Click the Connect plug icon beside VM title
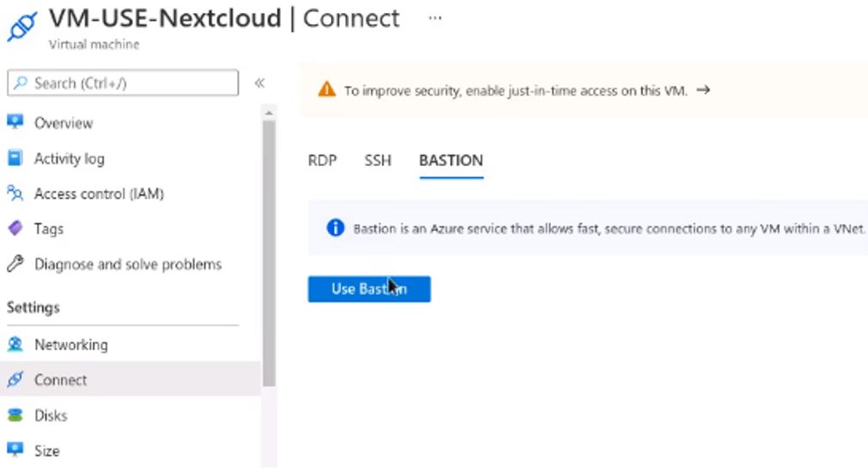The image size is (868, 470). click(22, 26)
